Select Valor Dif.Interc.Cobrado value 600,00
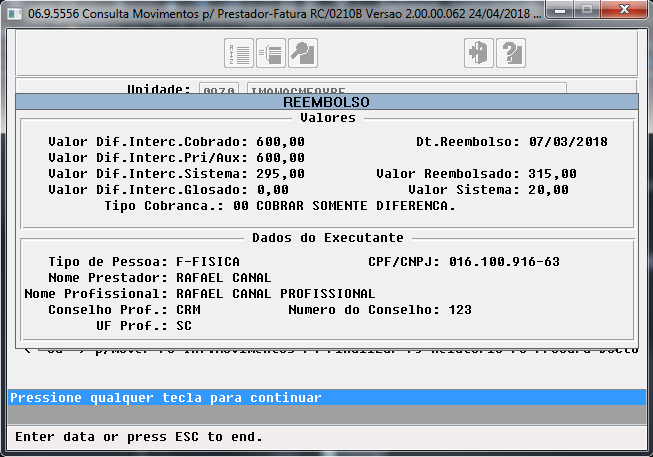This screenshot has width=653, height=457. point(280,142)
